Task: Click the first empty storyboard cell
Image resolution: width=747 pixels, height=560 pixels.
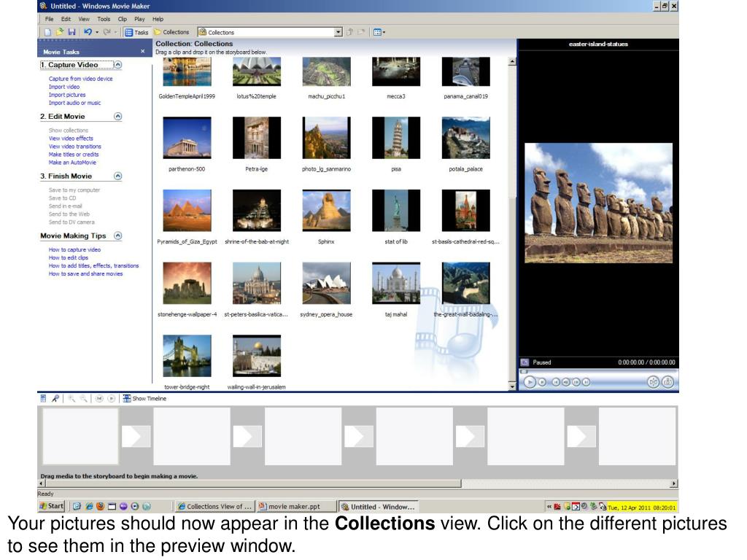Action: pyautogui.click(x=80, y=436)
